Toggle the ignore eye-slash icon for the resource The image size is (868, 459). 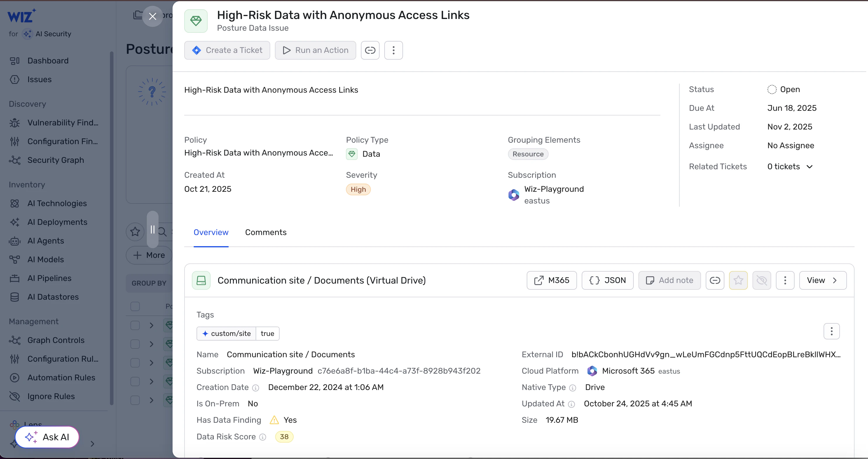coord(762,280)
